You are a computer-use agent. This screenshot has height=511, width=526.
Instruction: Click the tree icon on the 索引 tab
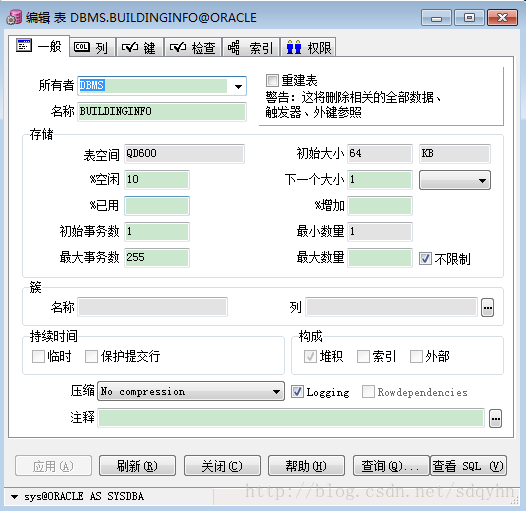pos(234,47)
